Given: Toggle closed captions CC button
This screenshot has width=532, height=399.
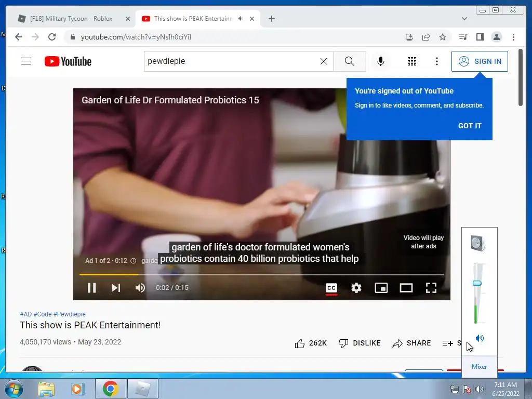Looking at the screenshot, I should click(x=331, y=288).
